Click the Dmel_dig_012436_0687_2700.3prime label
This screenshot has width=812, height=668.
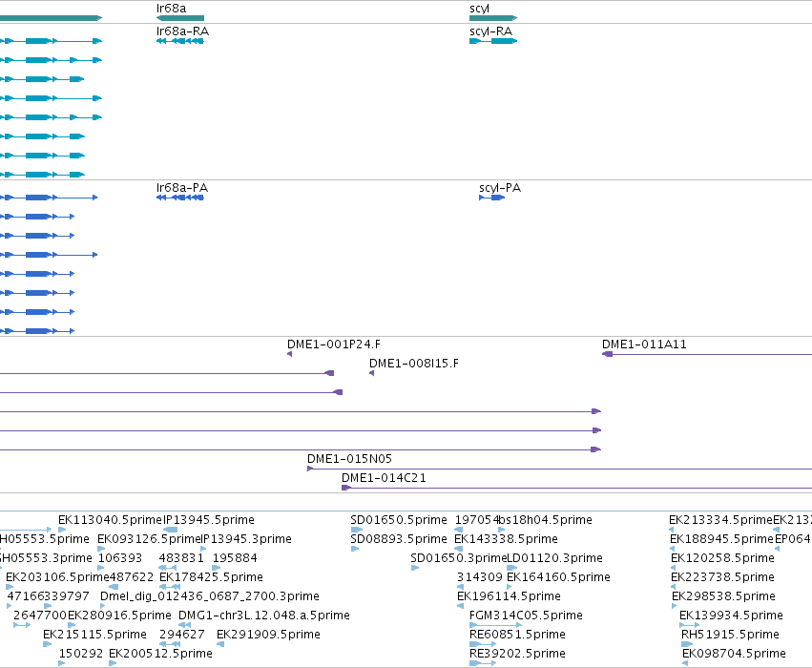[x=210, y=596]
